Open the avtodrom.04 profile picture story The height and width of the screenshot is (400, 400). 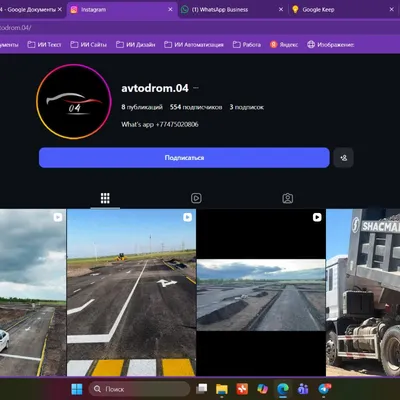[73, 102]
